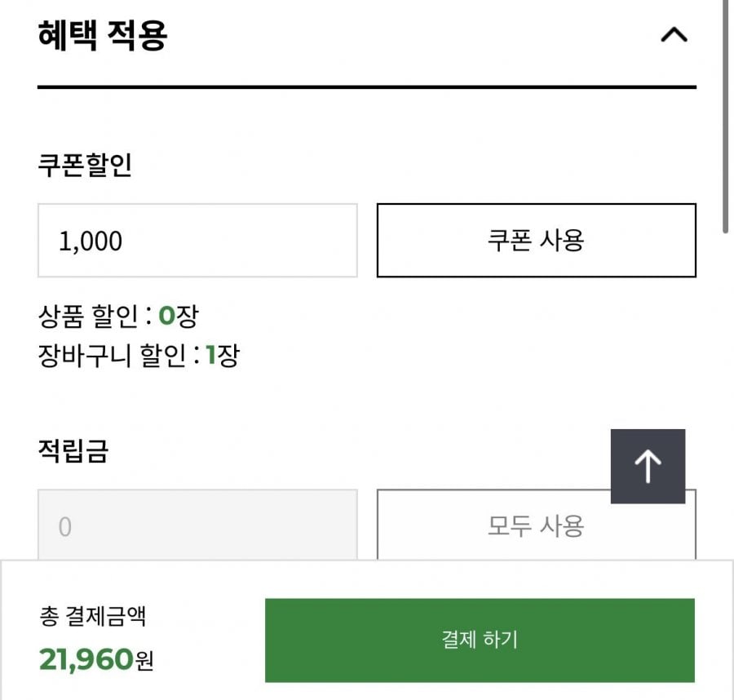
Task: Click the 적립금 heading label
Action: pyautogui.click(x=73, y=451)
